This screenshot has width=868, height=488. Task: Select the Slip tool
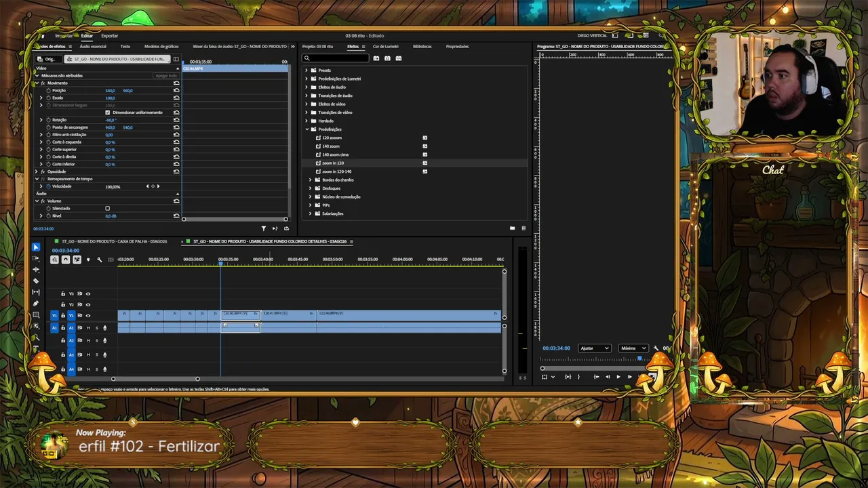(x=36, y=292)
